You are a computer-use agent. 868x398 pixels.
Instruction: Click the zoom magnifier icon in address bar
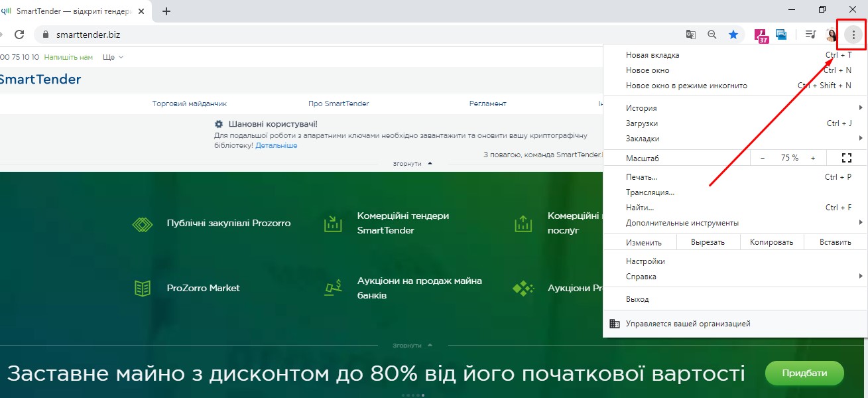(712, 34)
